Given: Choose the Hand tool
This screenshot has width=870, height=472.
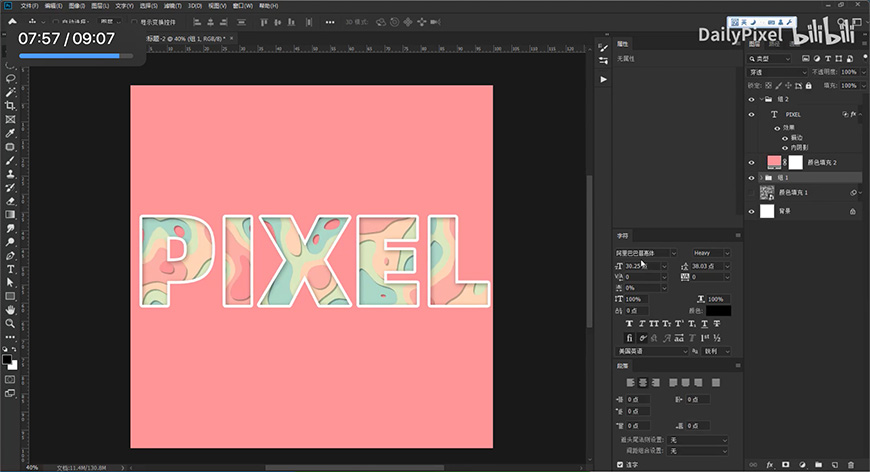Looking at the screenshot, I should tap(10, 310).
